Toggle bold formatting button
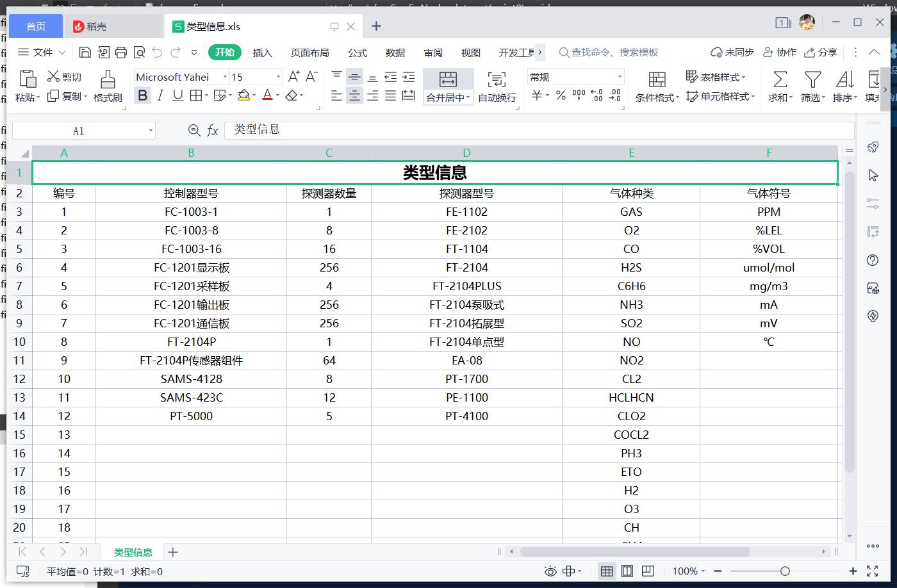This screenshot has width=897, height=588. tap(142, 95)
